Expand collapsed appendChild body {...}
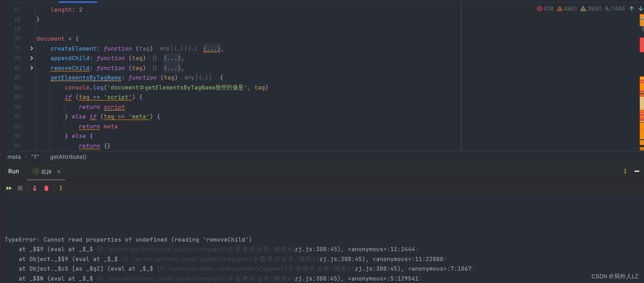The width and height of the screenshot is (644, 283). coord(172,58)
